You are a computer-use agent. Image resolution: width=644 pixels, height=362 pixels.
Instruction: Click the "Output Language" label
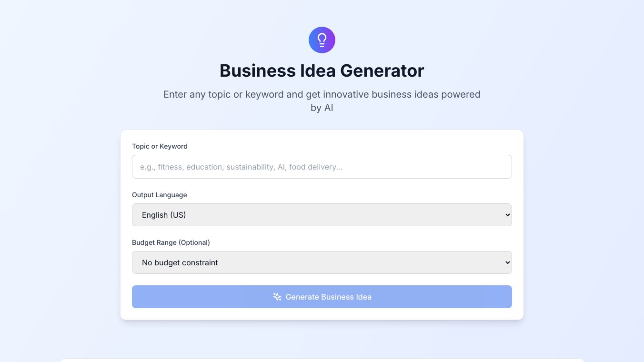point(159,195)
